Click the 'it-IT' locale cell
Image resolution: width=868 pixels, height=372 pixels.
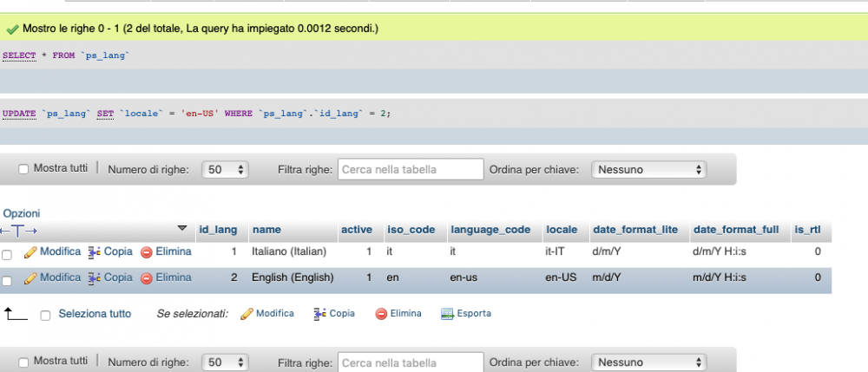(555, 251)
